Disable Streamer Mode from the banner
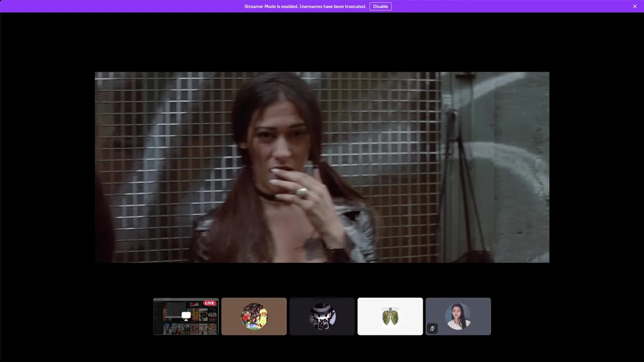The height and width of the screenshot is (362, 644). (x=380, y=7)
